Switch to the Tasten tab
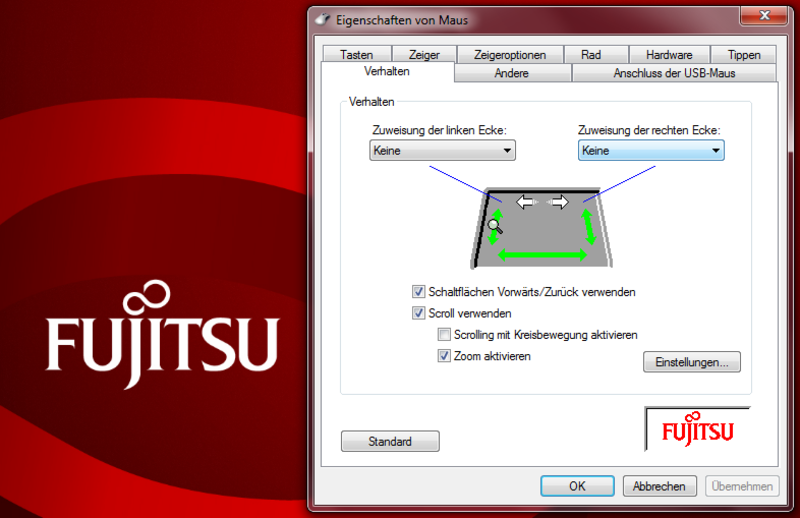 pyautogui.click(x=357, y=55)
